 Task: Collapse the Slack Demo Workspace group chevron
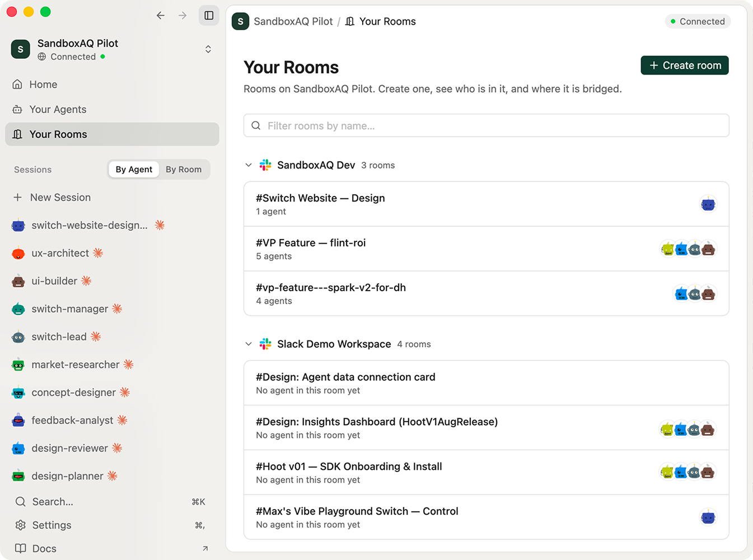249,344
